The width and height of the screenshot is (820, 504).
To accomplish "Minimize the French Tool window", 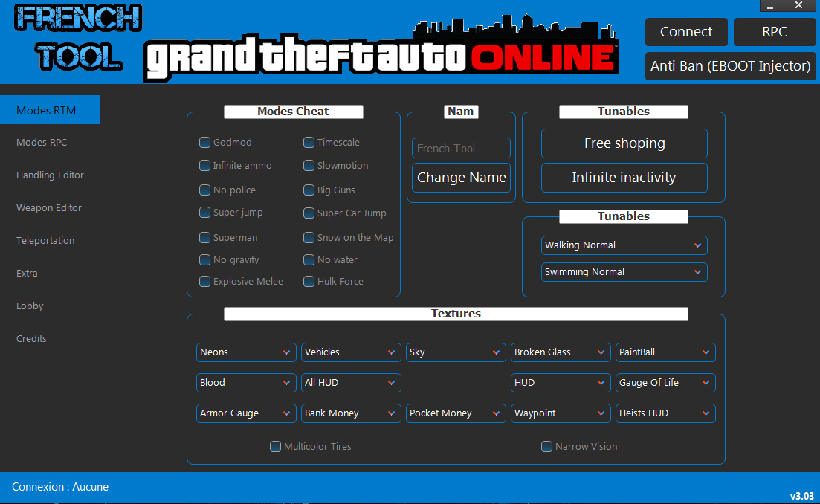I will pos(769,6).
